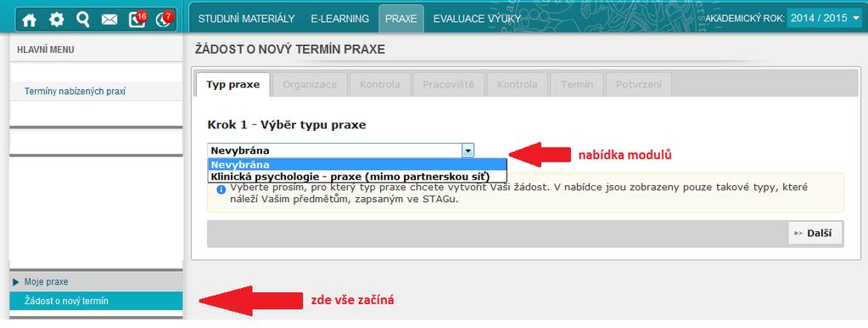Screen dimensions: 868x328
Task: Open settings via the gear icon
Action: 56,20
